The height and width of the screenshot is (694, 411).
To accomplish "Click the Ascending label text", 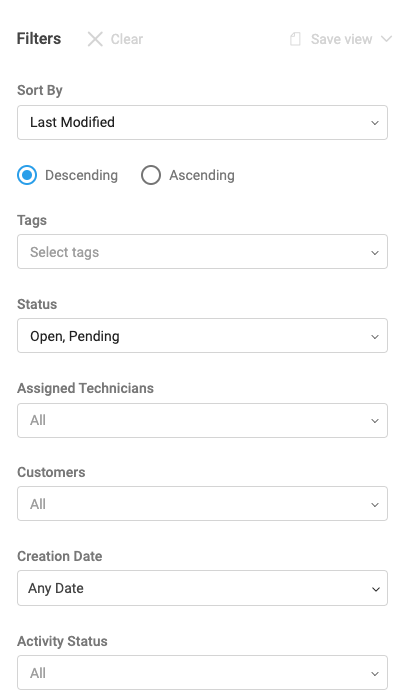I will point(202,175).
